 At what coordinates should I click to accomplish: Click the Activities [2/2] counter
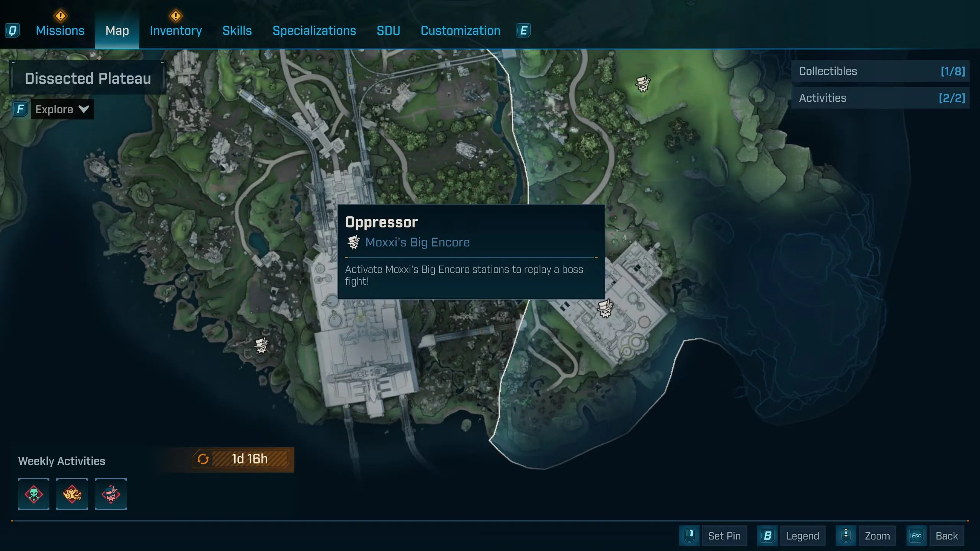point(952,98)
